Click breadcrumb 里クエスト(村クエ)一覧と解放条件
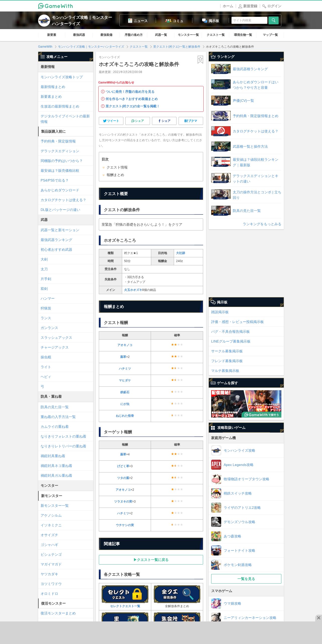 tap(177, 47)
